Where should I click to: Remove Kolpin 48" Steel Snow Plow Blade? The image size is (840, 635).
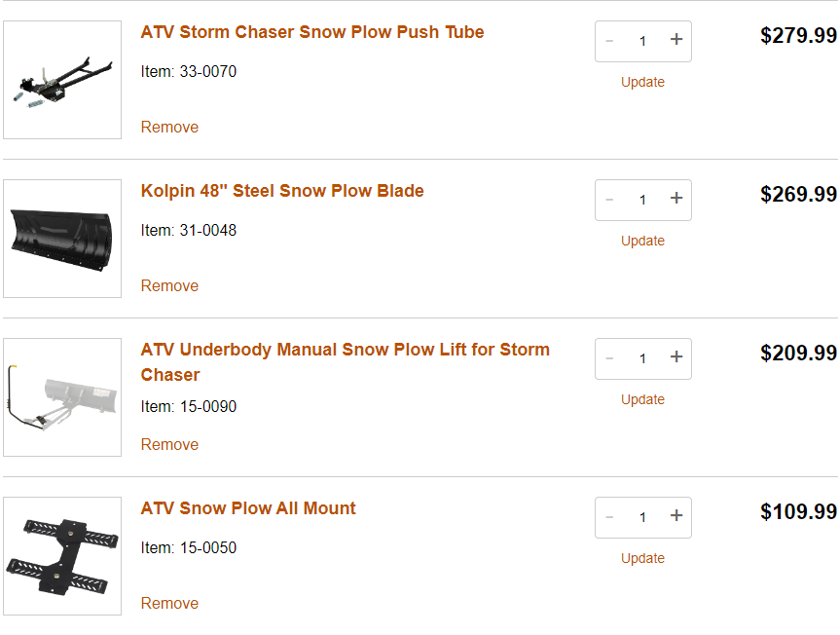pyautogui.click(x=169, y=285)
